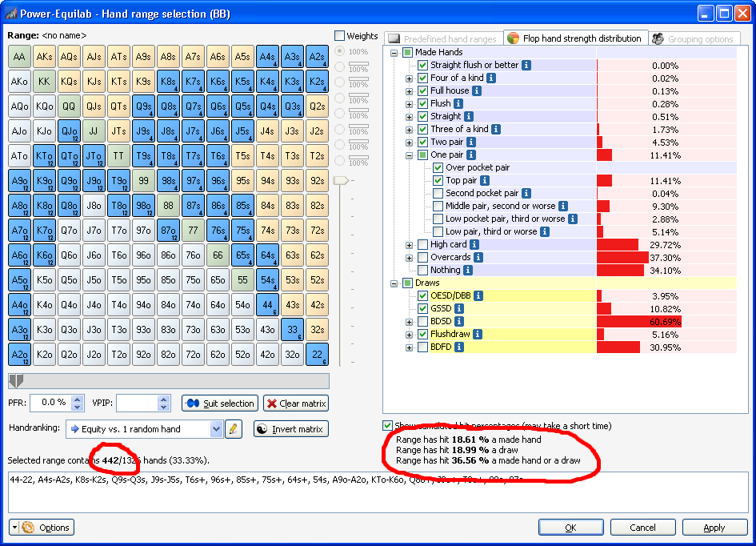The height and width of the screenshot is (546, 756).
Task: Click the hand range text box
Action: pyautogui.click(x=378, y=492)
